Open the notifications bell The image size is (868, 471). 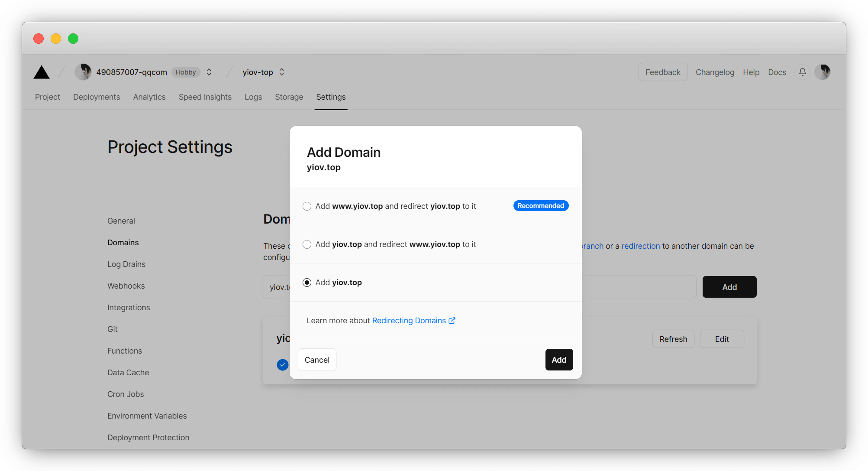pos(802,72)
